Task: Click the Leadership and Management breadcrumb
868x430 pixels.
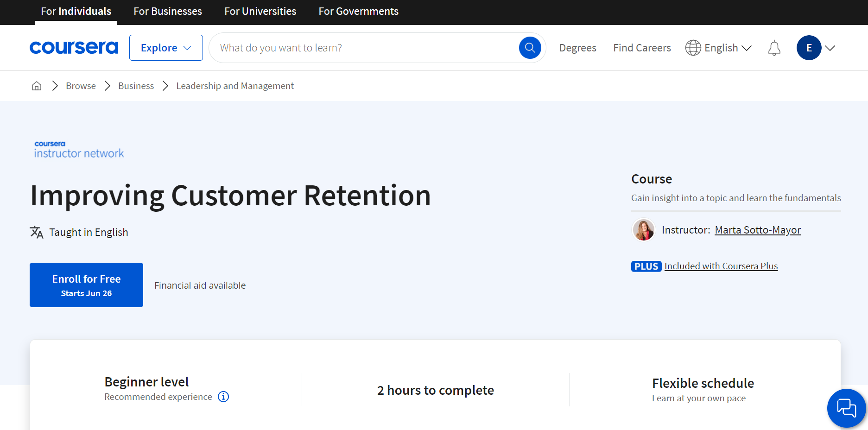Action: point(235,86)
